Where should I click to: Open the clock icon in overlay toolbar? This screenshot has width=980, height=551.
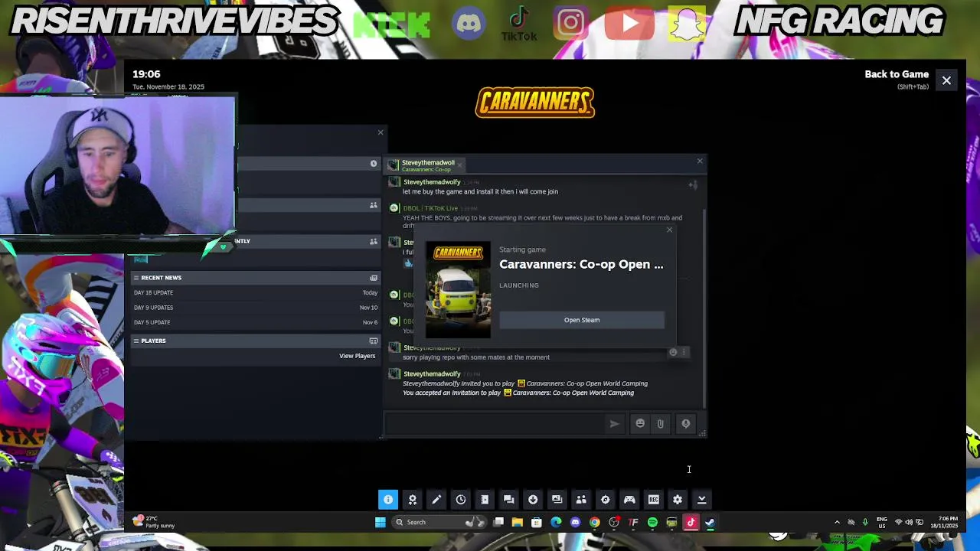pos(461,500)
